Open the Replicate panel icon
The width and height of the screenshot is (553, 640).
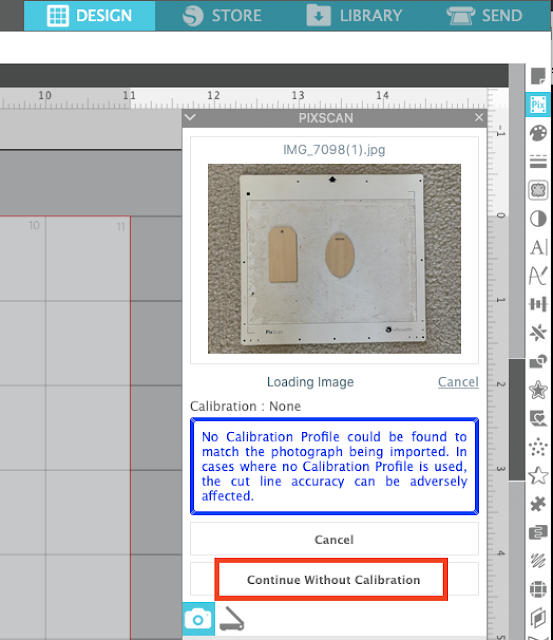pyautogui.click(x=538, y=333)
